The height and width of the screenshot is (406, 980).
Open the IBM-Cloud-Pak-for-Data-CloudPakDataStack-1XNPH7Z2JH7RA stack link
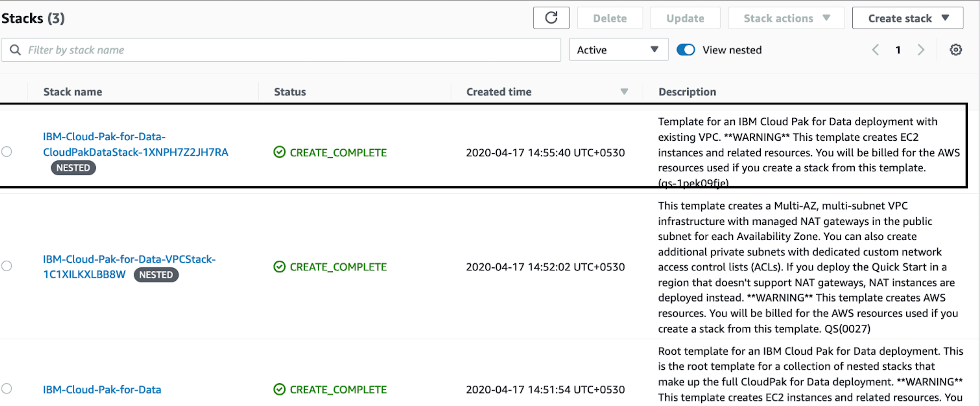click(136, 144)
